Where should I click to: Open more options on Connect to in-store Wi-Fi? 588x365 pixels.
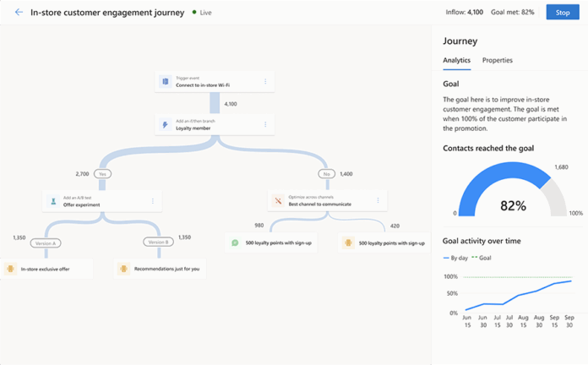coord(265,82)
